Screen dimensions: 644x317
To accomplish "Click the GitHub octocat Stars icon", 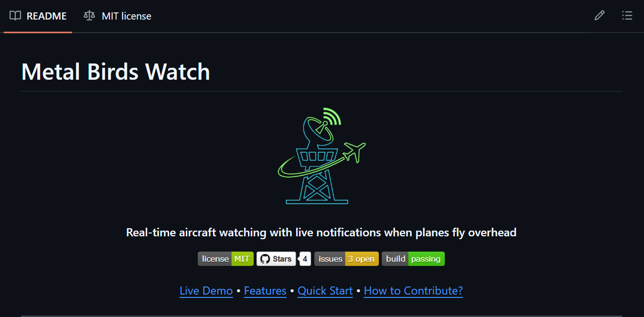I will [x=265, y=259].
